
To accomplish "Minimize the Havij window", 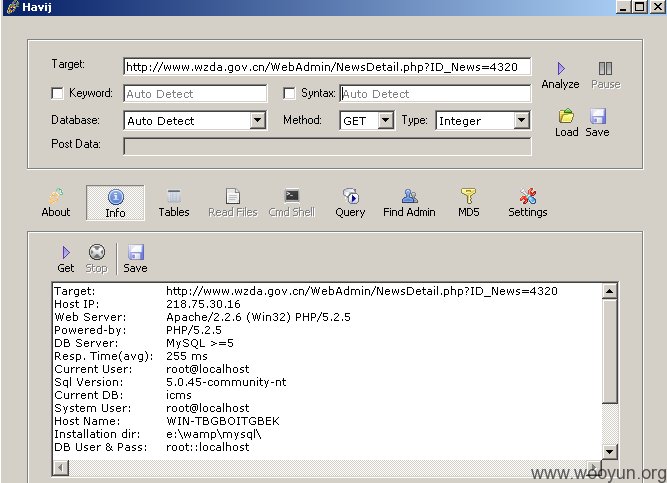I will coord(623,7).
